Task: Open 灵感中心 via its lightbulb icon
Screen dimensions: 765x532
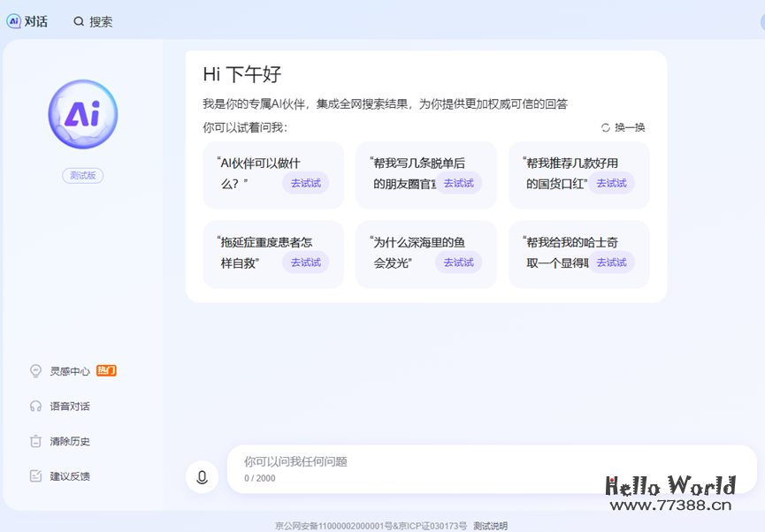Action: pyautogui.click(x=35, y=371)
